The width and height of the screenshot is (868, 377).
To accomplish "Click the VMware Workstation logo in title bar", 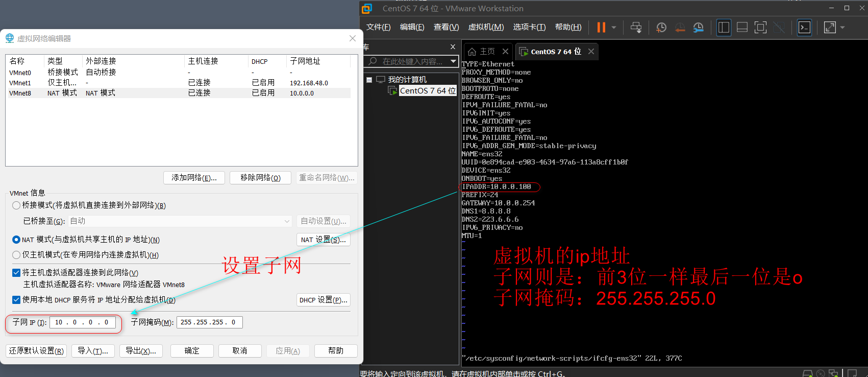I will (367, 9).
